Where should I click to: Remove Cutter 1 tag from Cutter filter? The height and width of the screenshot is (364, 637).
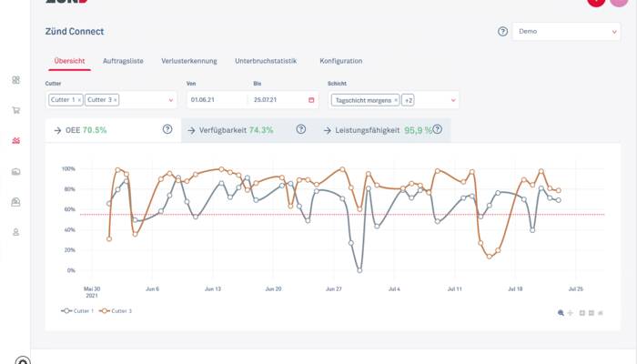coord(79,99)
